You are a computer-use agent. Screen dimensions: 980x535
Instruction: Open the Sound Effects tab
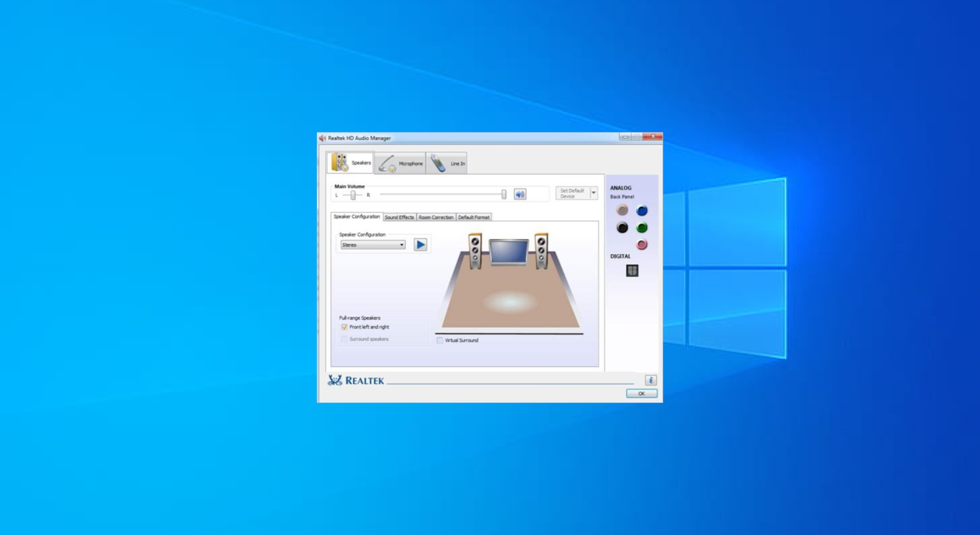399,217
